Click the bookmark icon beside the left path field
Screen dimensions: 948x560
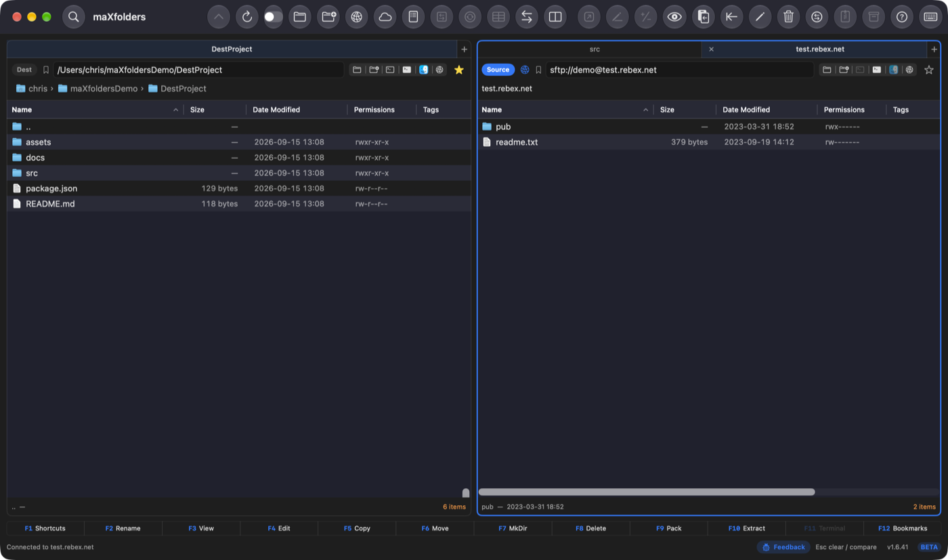click(46, 70)
